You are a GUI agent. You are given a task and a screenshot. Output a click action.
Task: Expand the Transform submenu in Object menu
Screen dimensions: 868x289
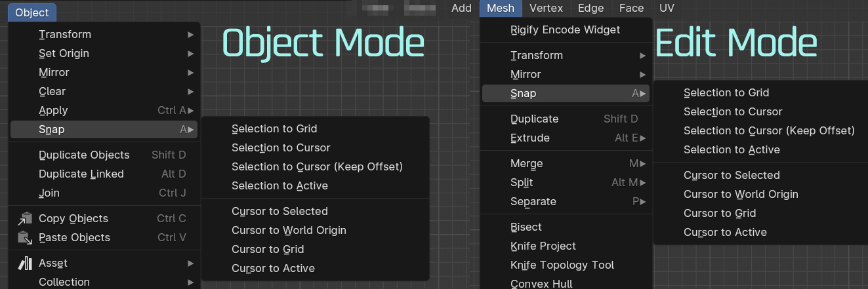pyautogui.click(x=190, y=34)
